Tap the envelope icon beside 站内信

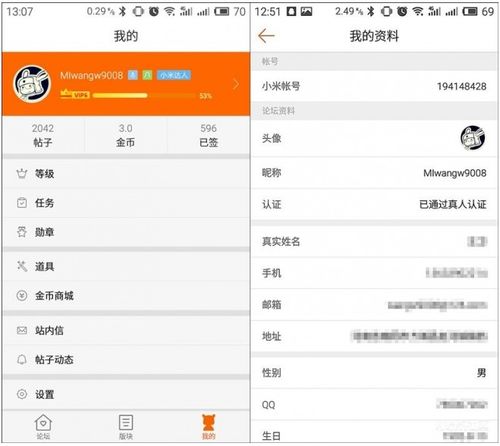pos(22,330)
